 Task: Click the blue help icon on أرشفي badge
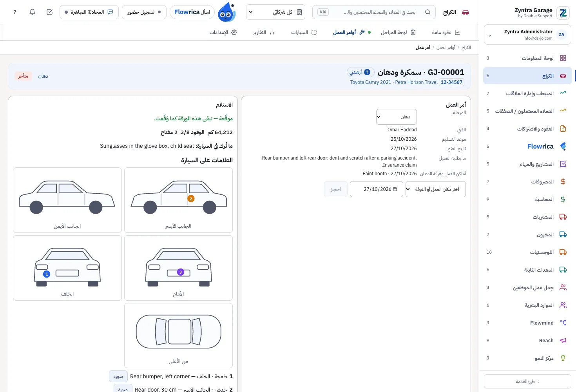point(367,72)
